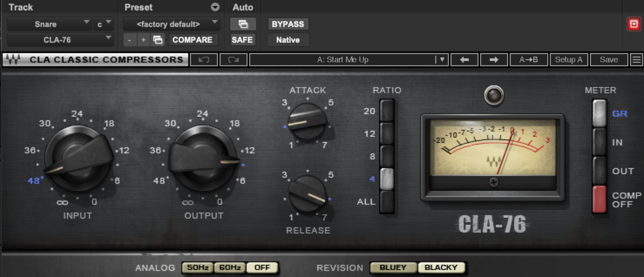Toggle plugin BYPASS
Image resolution: width=644 pixels, height=277 pixels.
click(288, 24)
